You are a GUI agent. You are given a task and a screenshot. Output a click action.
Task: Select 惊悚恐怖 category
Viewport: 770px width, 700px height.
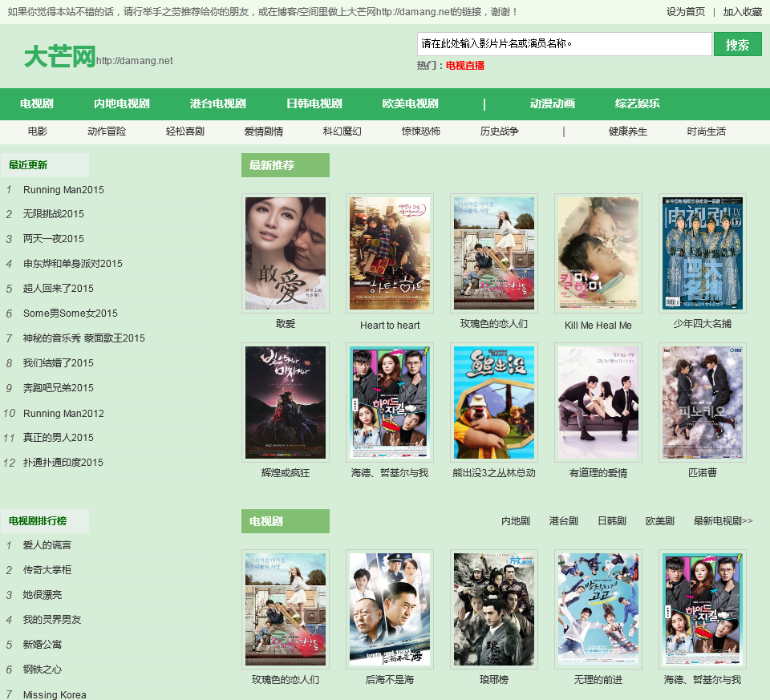[421, 131]
